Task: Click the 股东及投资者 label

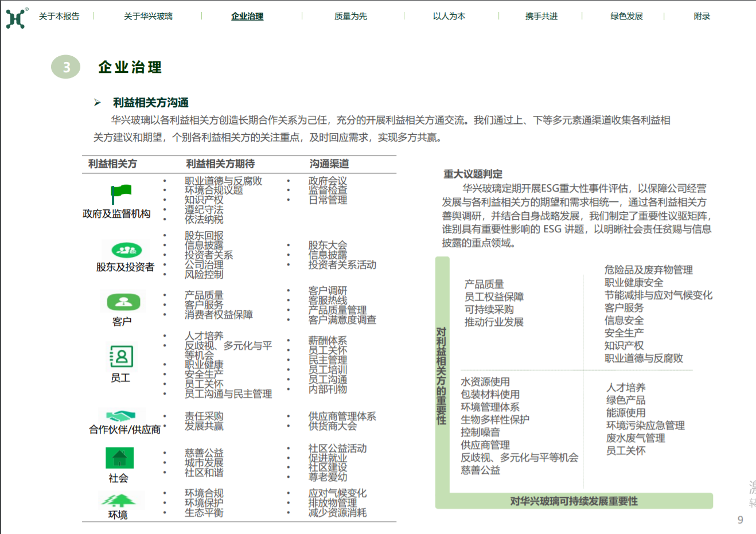Action: coord(125,267)
